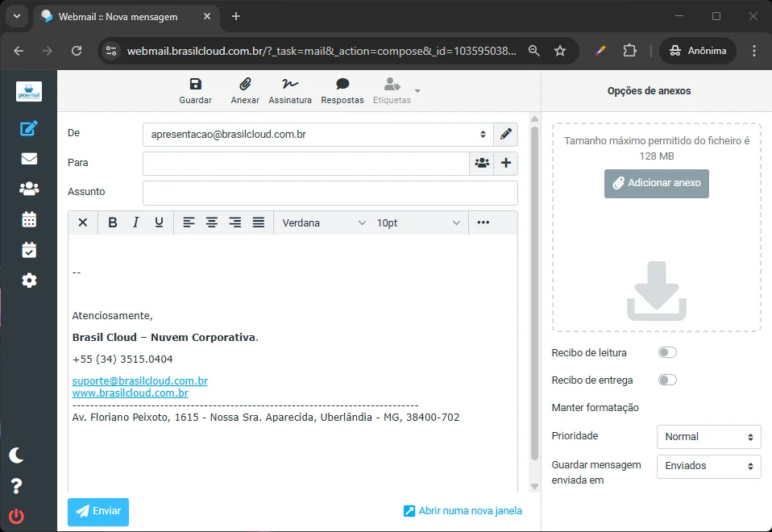Click the address bar URL
The image size is (772, 532).
point(322,52)
